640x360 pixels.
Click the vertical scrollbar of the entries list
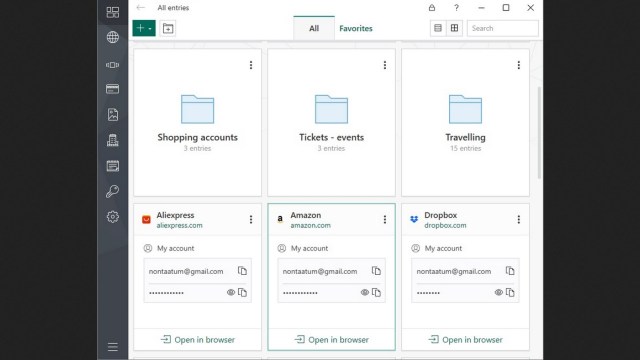pos(539,133)
